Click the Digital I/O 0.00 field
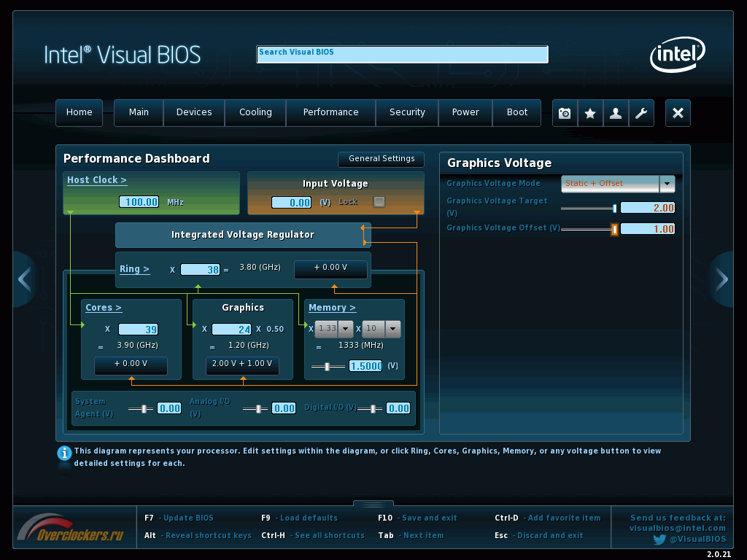747x560 pixels. pos(398,408)
